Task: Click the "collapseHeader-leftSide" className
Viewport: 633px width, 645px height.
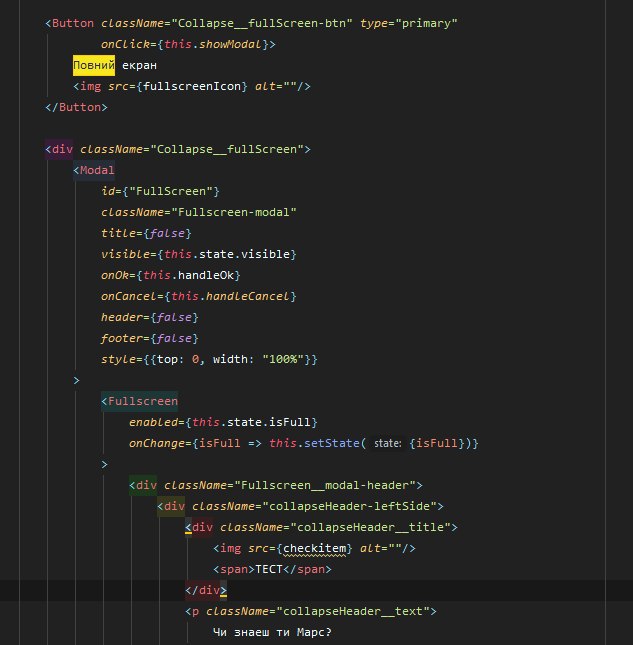Action: click(349, 506)
